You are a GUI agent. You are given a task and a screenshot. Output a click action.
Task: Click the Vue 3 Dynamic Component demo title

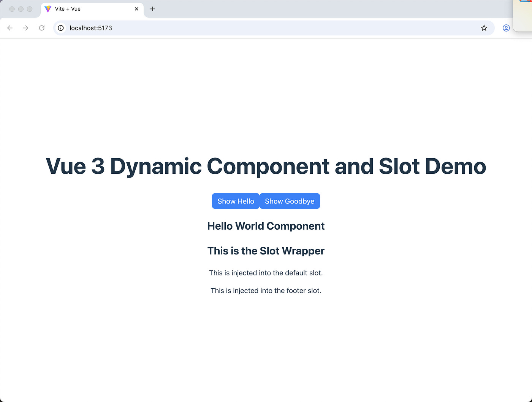click(266, 166)
